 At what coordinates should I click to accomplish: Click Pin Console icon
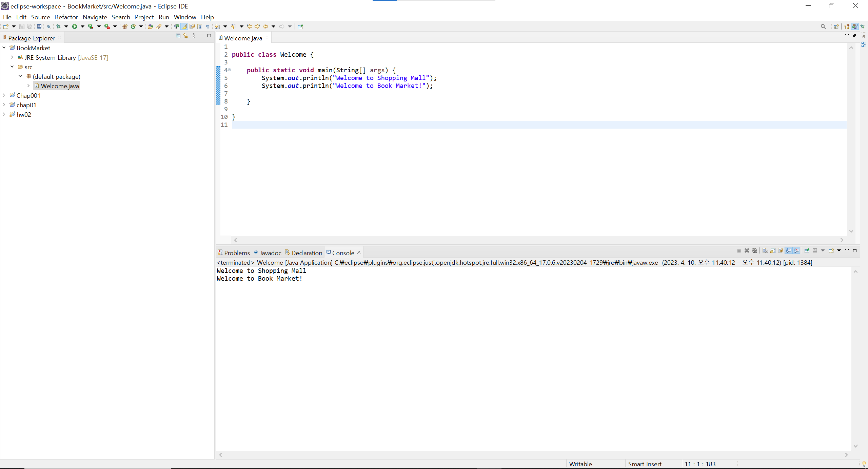click(807, 250)
